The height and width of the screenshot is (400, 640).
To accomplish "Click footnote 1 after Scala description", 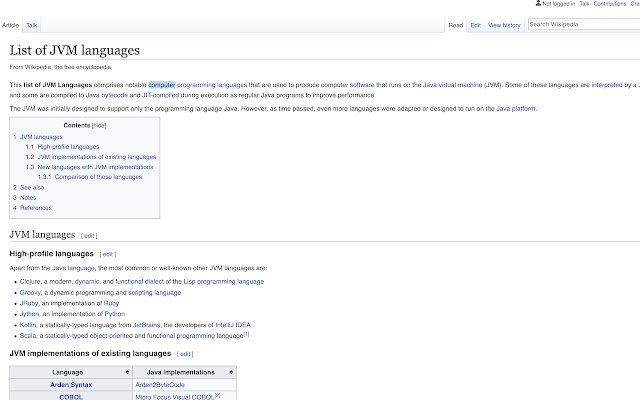I will 246,334.
